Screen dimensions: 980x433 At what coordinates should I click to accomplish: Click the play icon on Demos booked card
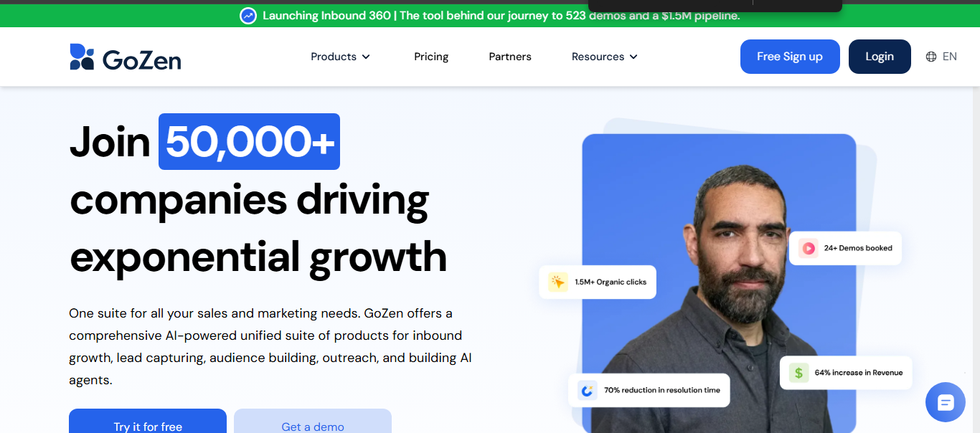809,248
